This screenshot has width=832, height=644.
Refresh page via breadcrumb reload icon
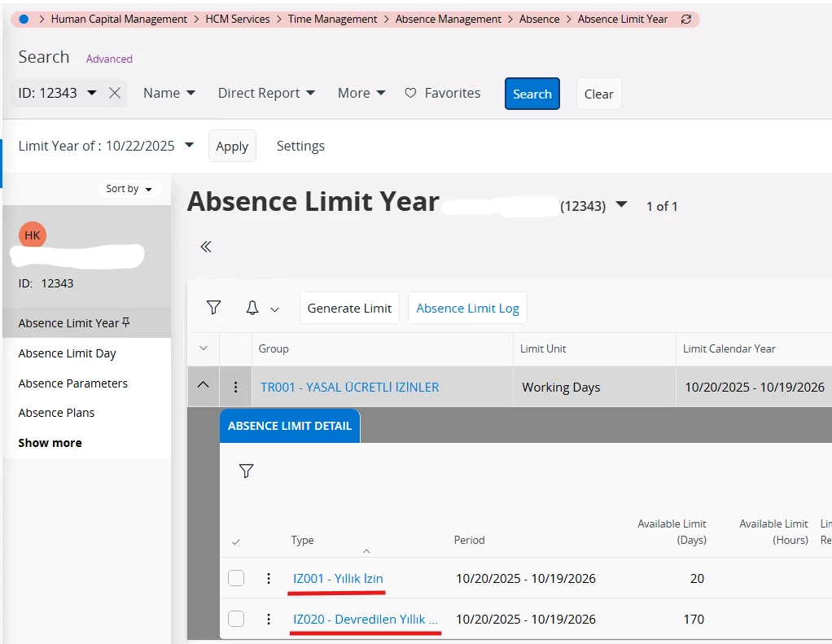coord(686,19)
